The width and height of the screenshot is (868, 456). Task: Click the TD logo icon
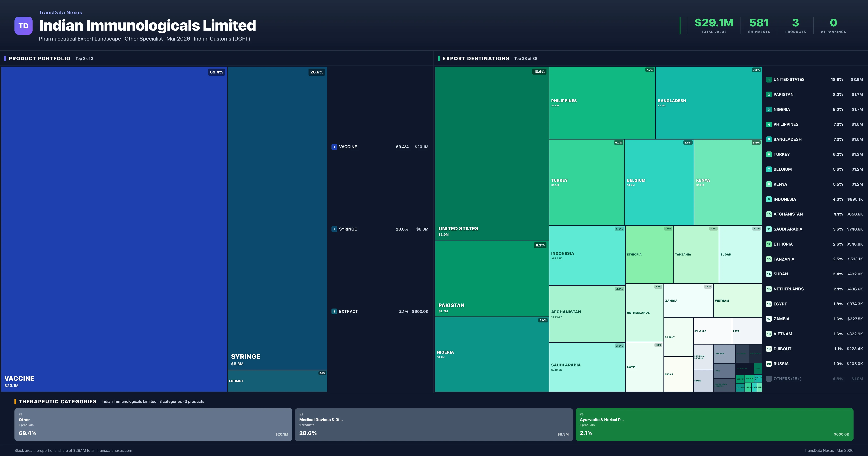tap(23, 26)
